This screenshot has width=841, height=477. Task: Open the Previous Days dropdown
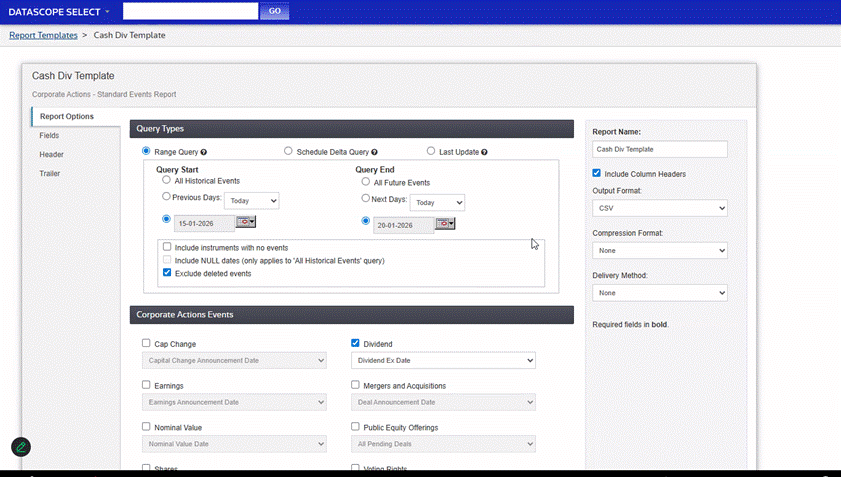(252, 201)
